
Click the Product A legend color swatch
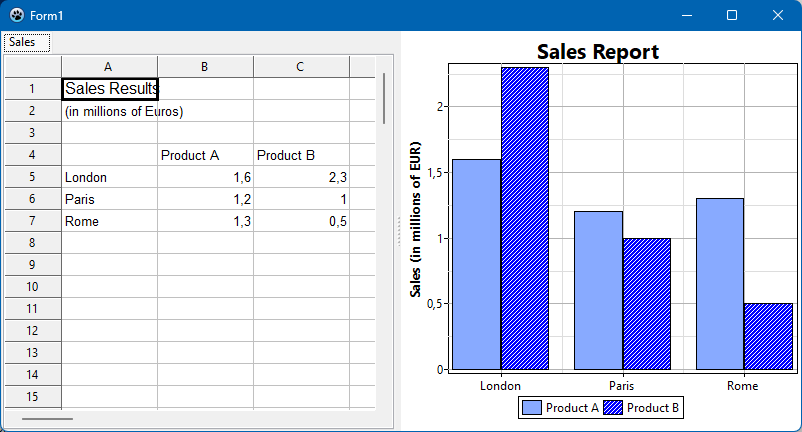click(531, 407)
